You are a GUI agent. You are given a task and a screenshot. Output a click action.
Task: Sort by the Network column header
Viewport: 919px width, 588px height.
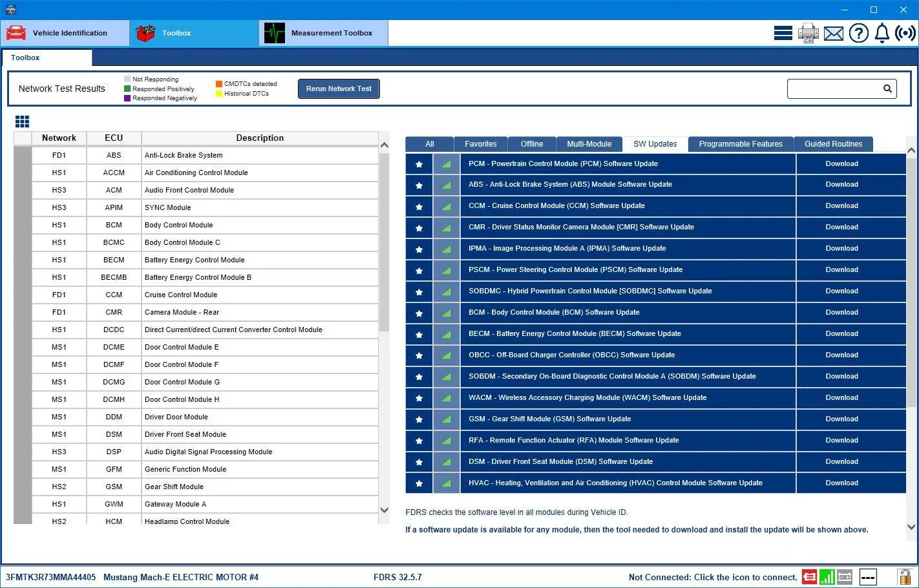(59, 138)
